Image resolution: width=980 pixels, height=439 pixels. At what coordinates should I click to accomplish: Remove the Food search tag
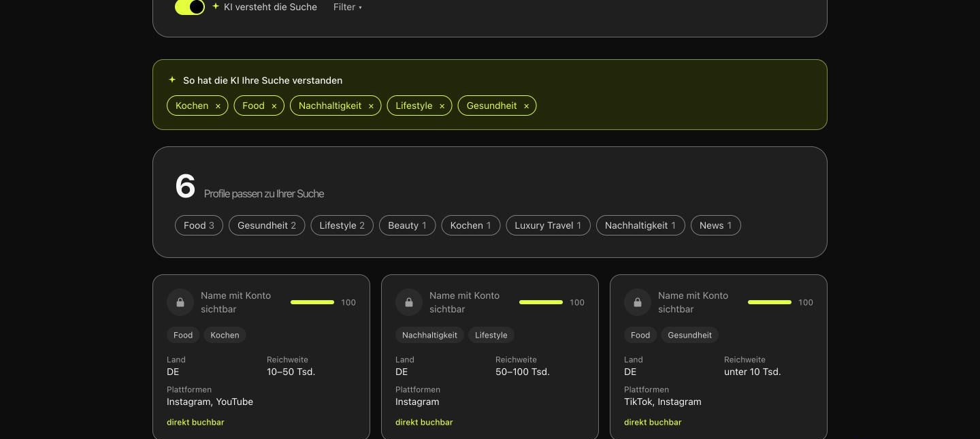pos(274,106)
